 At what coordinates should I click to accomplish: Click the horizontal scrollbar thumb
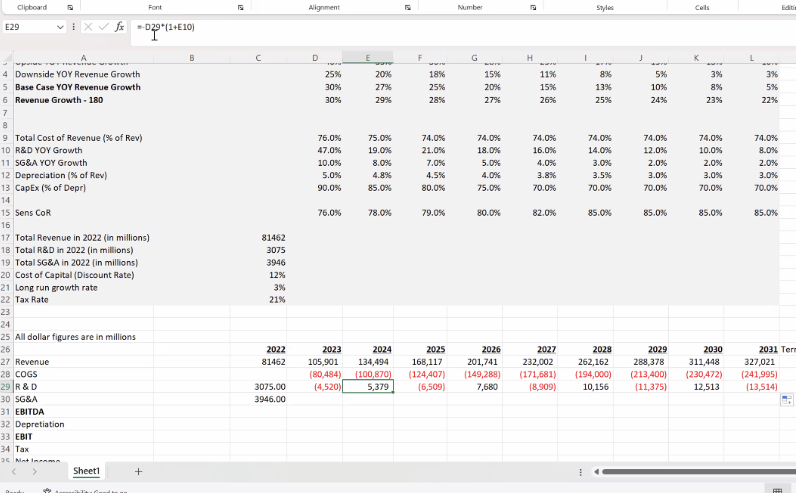click(x=699, y=472)
